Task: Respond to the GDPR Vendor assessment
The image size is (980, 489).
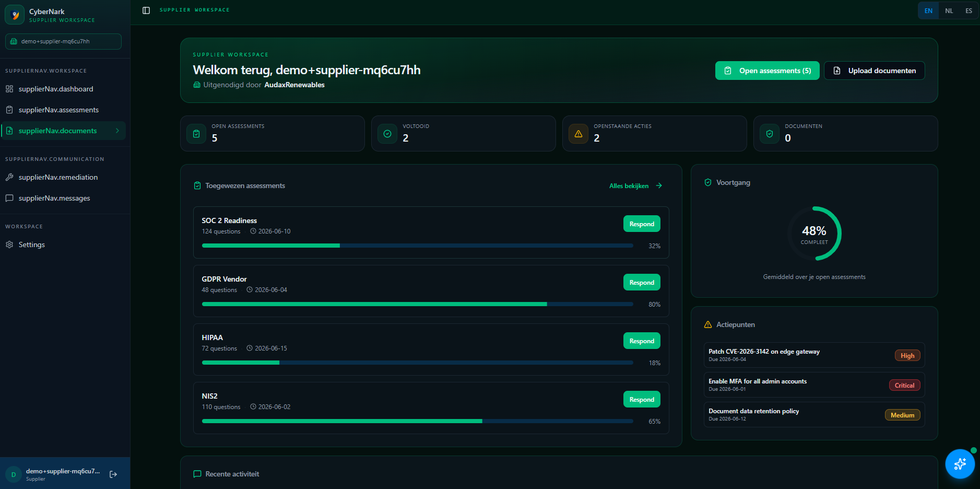Action: coord(642,282)
